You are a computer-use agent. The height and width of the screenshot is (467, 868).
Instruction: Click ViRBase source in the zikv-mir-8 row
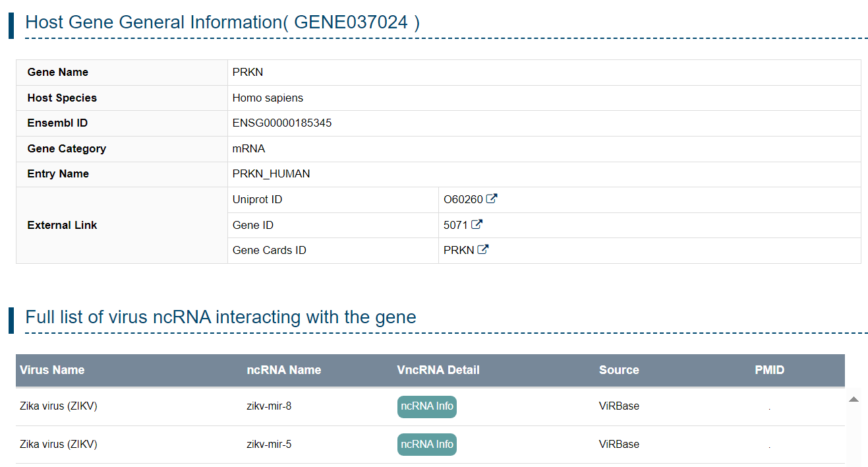point(618,406)
